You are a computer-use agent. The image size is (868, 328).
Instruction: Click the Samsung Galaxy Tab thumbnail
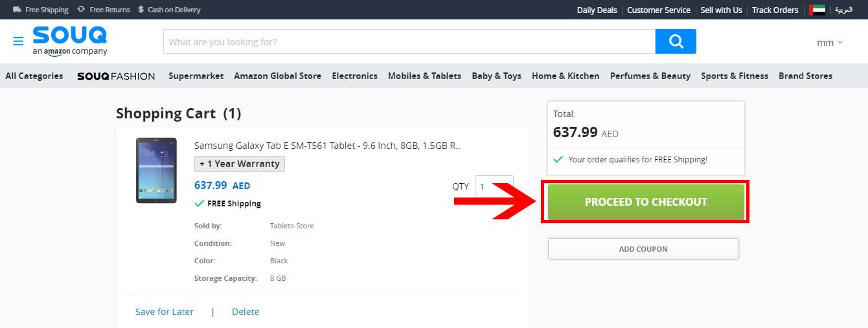coord(156,170)
